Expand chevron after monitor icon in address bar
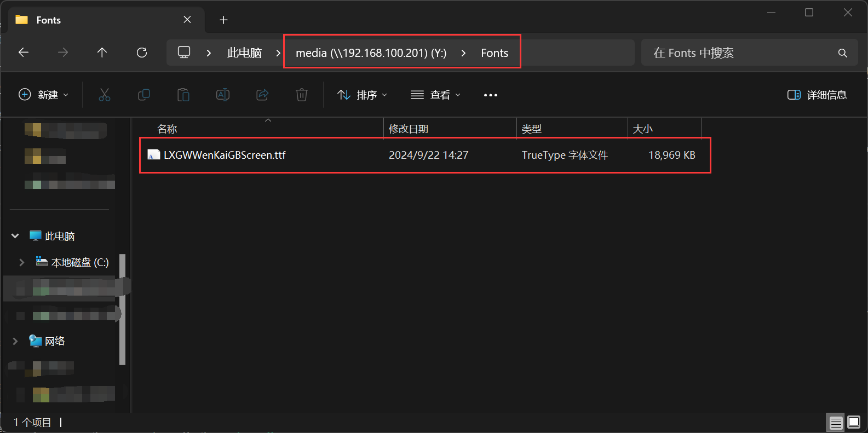This screenshot has width=868, height=433. 209,53
